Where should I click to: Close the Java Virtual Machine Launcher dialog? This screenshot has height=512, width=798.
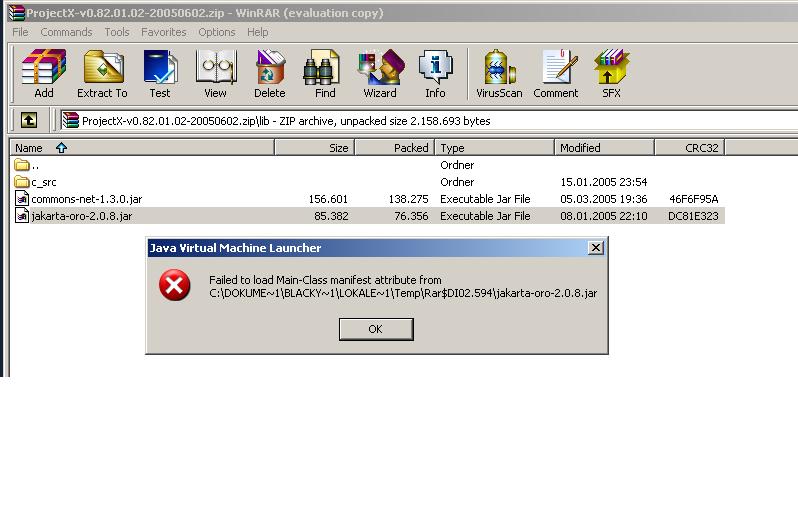click(x=595, y=248)
